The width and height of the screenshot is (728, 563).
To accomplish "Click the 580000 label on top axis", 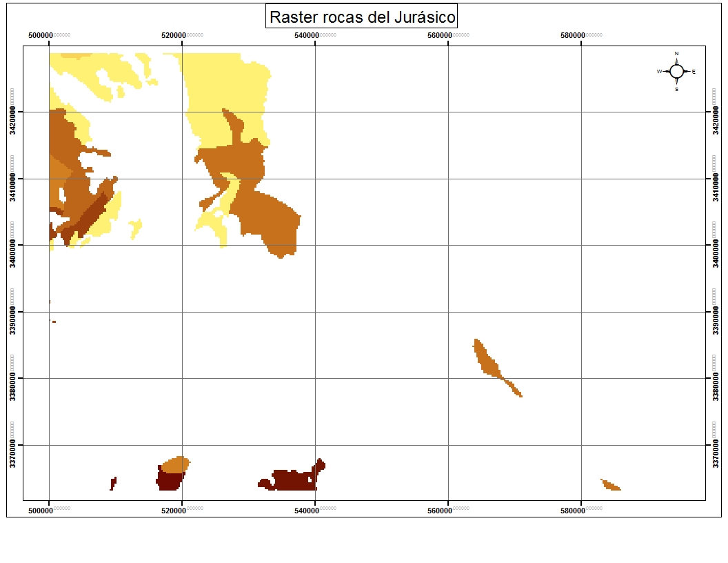I will pos(574,35).
